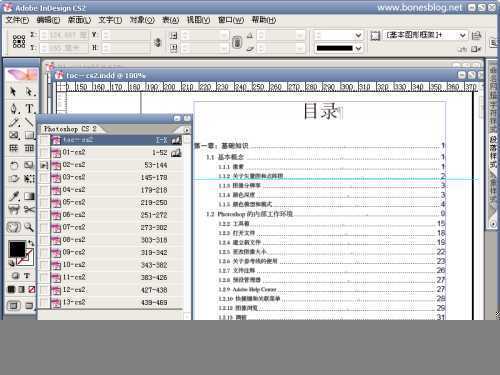The image size is (500, 375).
Task: Click Apply None red slash swatch
Action: [x=31, y=289]
